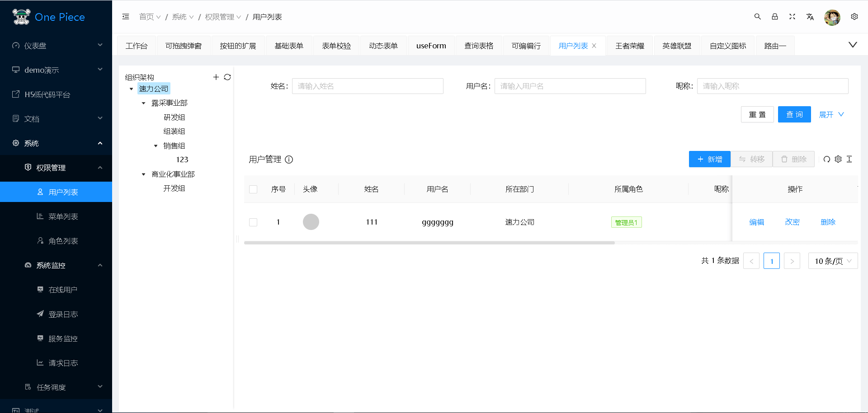Collapse the 权限管理 submenu

[x=56, y=168]
